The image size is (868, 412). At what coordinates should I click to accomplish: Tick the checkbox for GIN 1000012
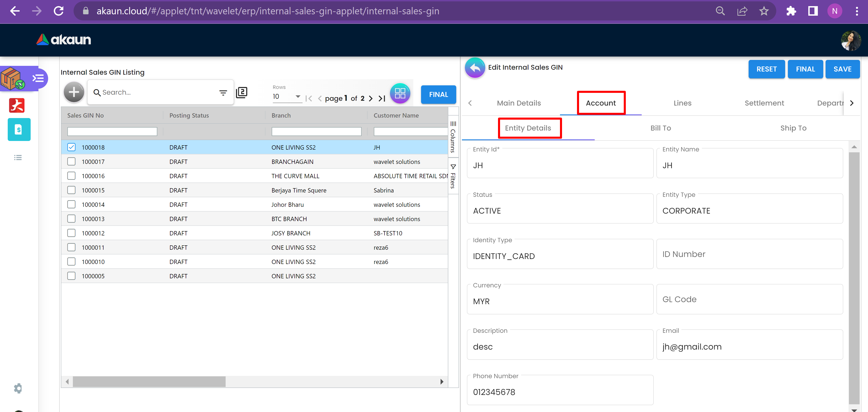tap(72, 233)
